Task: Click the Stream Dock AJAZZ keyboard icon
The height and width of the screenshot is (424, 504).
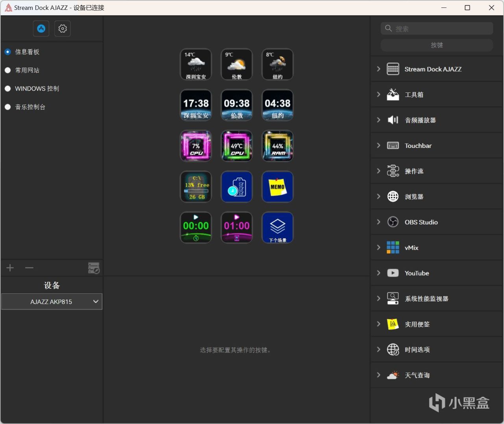Action: pos(393,69)
